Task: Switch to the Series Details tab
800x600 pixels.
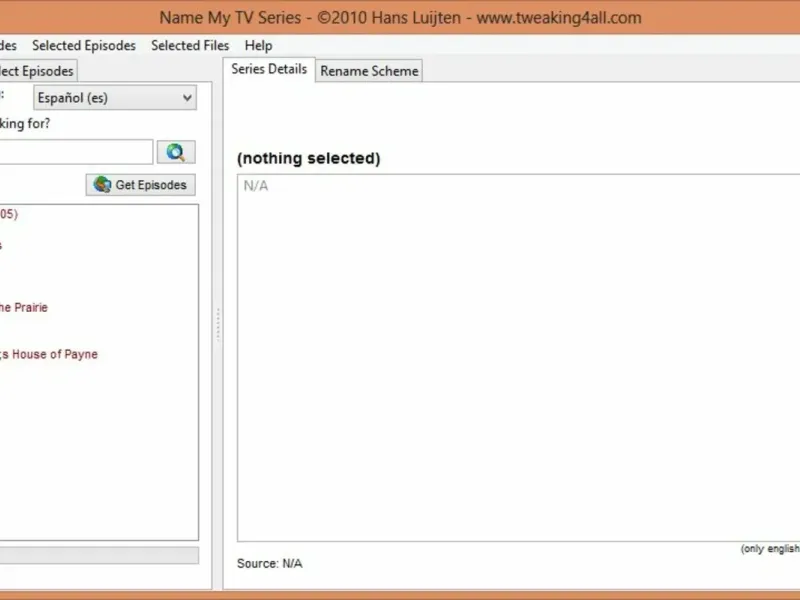Action: 269,69
